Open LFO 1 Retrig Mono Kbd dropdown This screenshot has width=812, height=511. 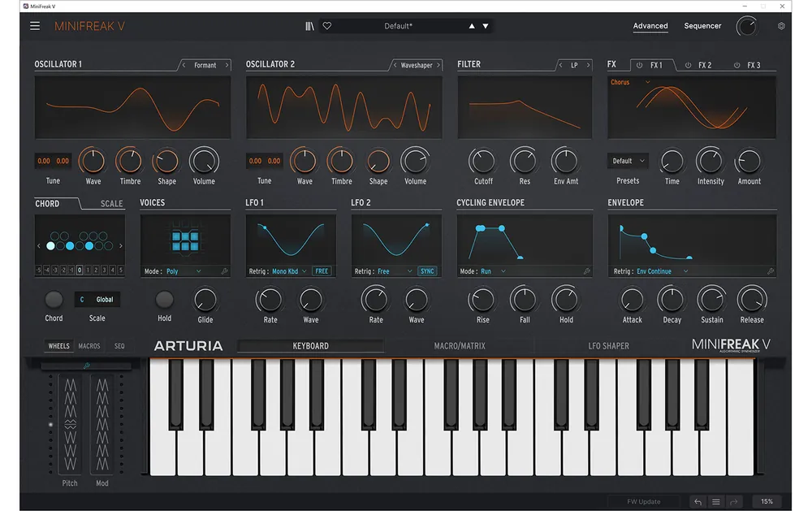[x=289, y=271]
